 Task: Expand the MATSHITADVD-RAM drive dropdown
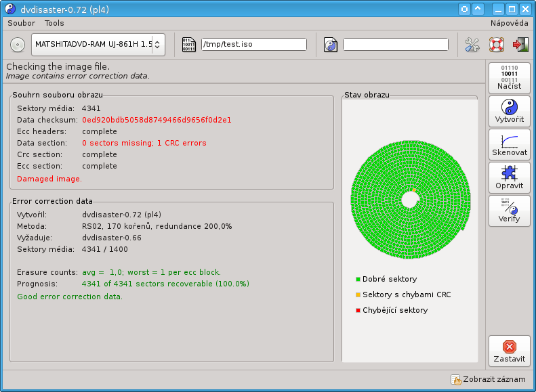98,45
